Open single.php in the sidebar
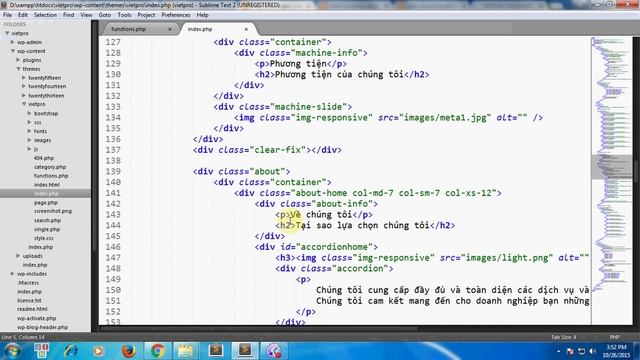The height and width of the screenshot is (360, 640). tap(47, 229)
